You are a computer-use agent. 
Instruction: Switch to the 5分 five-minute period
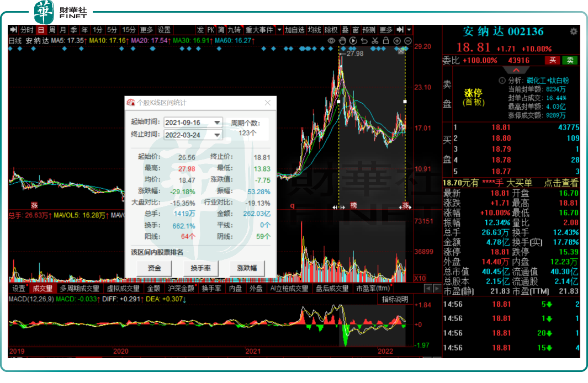point(112,30)
